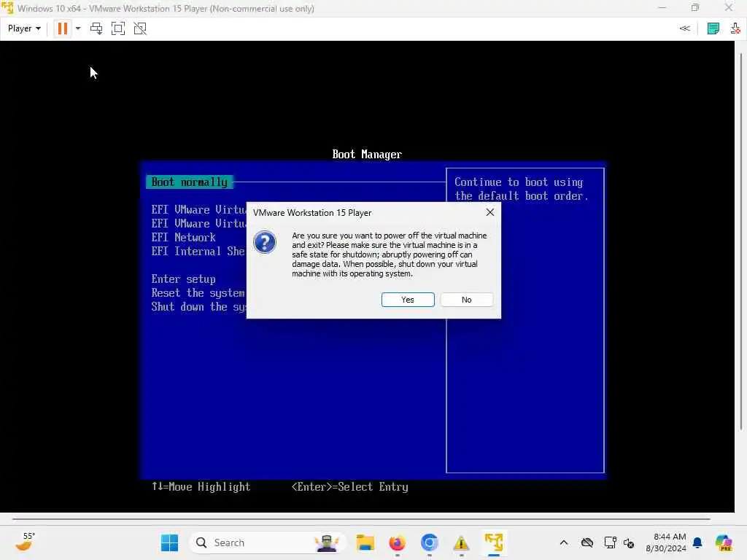This screenshot has width=747, height=560.
Task: Open Firefox from the taskbar
Action: click(398, 542)
